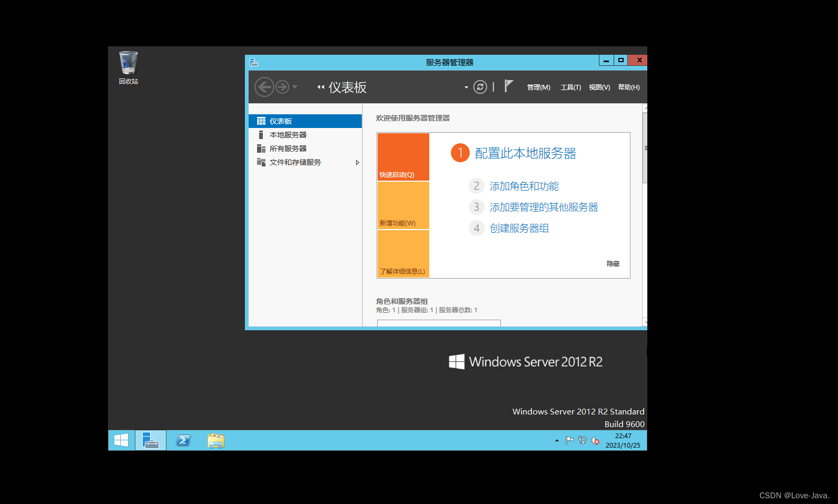The height and width of the screenshot is (504, 838).
Task: Click the Server Manager taskbar icon
Action: tap(151, 440)
